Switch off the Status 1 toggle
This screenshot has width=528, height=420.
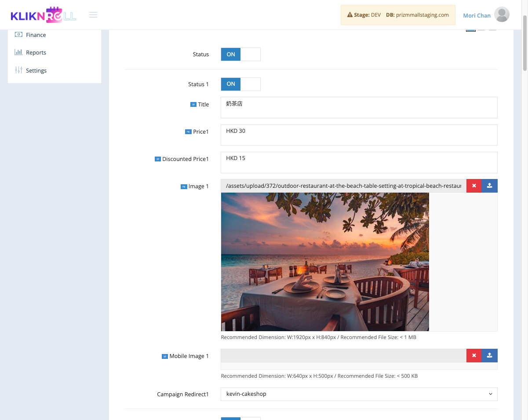pos(240,84)
